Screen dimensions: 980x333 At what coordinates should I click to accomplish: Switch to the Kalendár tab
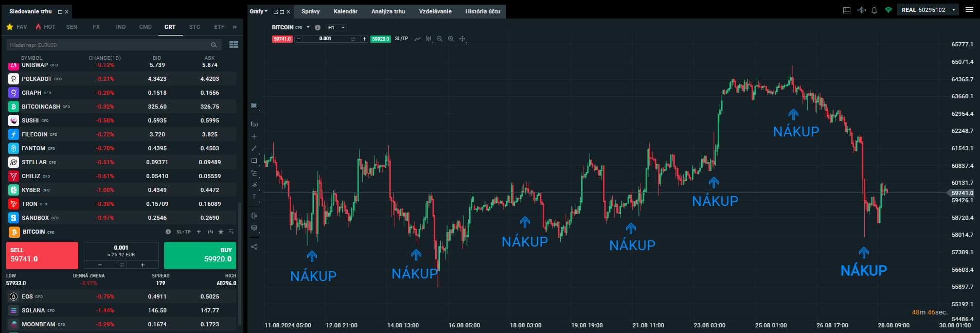point(345,11)
